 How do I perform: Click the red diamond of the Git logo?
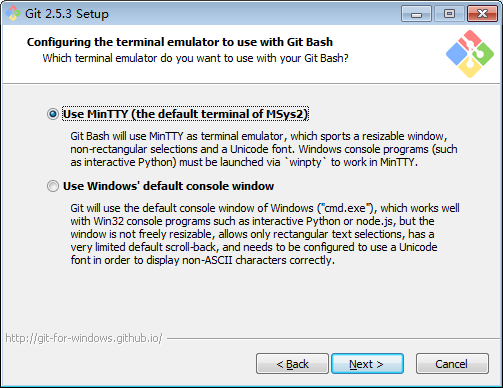pyautogui.click(x=470, y=39)
